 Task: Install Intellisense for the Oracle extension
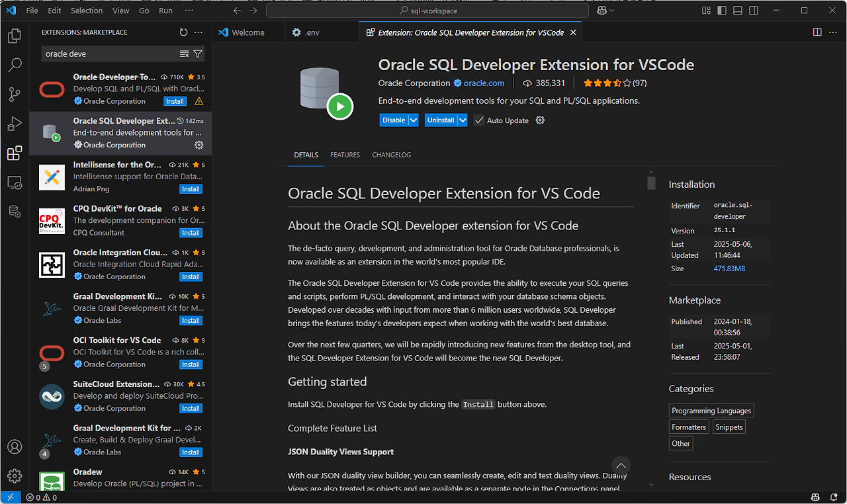pyautogui.click(x=191, y=189)
